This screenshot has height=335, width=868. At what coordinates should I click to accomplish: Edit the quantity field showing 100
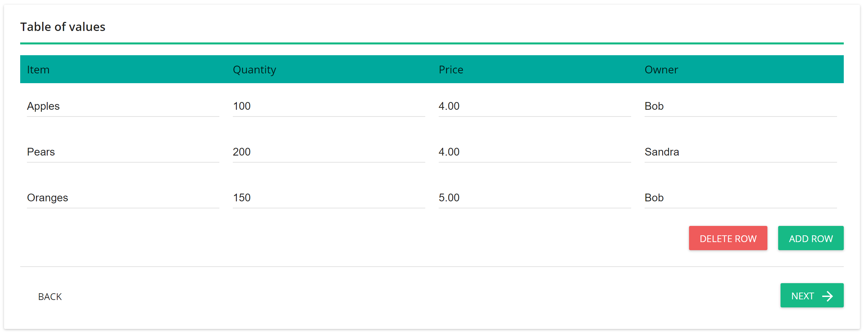(329, 106)
